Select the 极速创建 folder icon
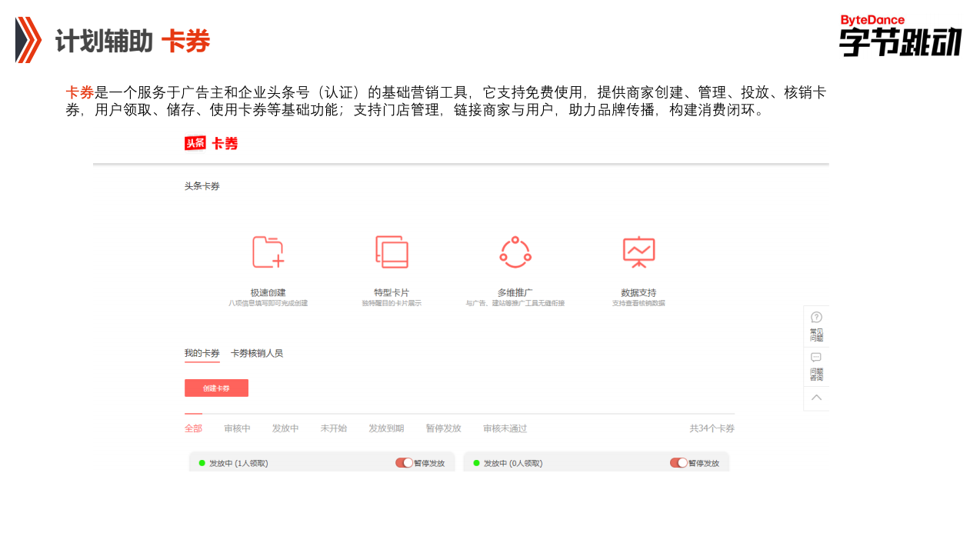The height and width of the screenshot is (533, 980). (268, 251)
